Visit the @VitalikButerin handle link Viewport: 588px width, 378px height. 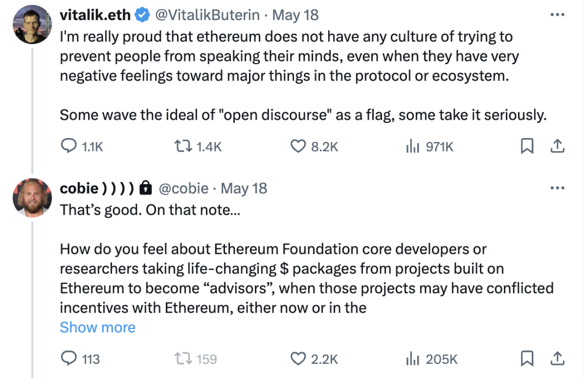coord(207,15)
